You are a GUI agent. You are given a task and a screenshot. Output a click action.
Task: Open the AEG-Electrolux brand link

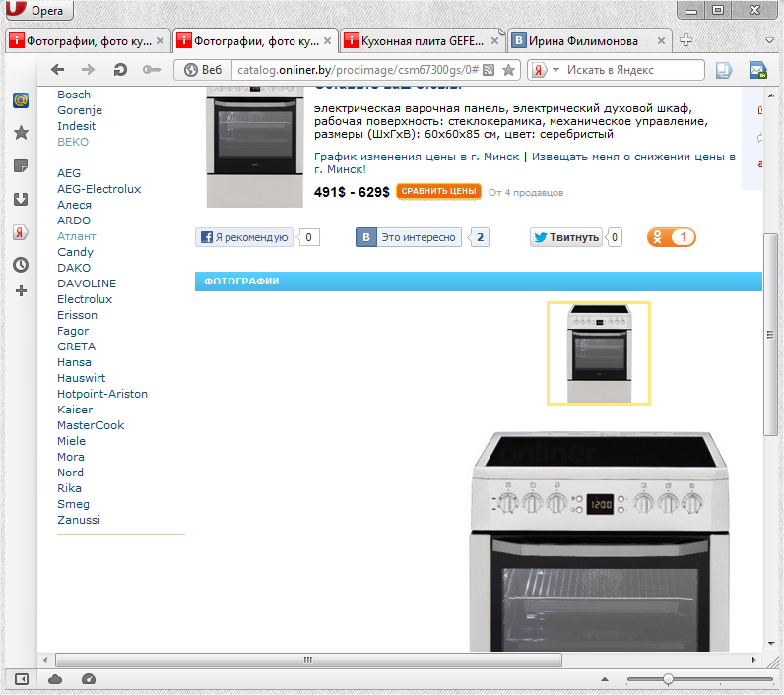[x=99, y=189]
